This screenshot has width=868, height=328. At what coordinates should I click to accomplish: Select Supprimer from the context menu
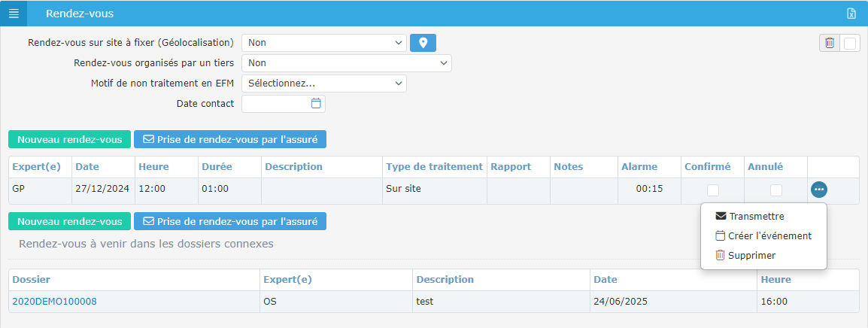coord(751,255)
